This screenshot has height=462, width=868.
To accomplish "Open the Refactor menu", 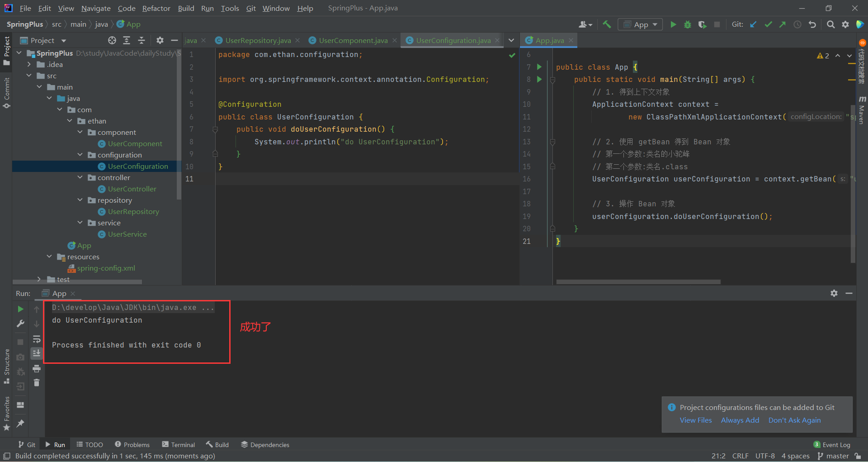I will [156, 8].
